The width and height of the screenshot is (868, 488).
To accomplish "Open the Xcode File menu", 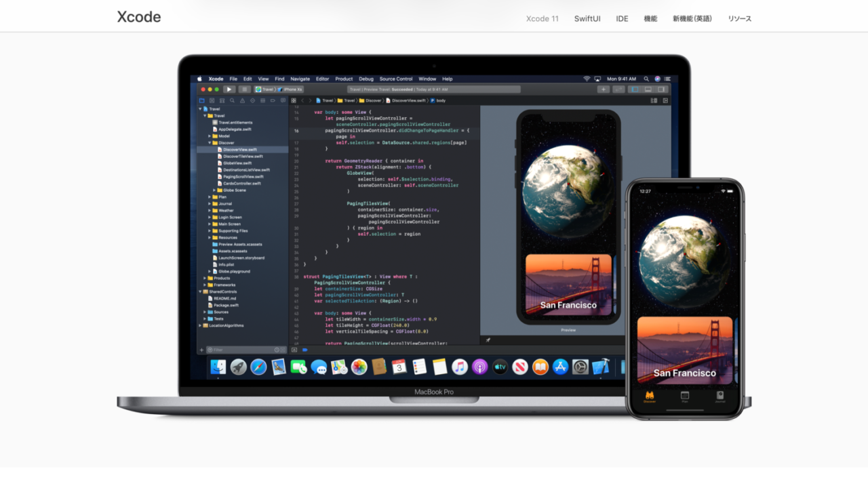I will click(233, 79).
